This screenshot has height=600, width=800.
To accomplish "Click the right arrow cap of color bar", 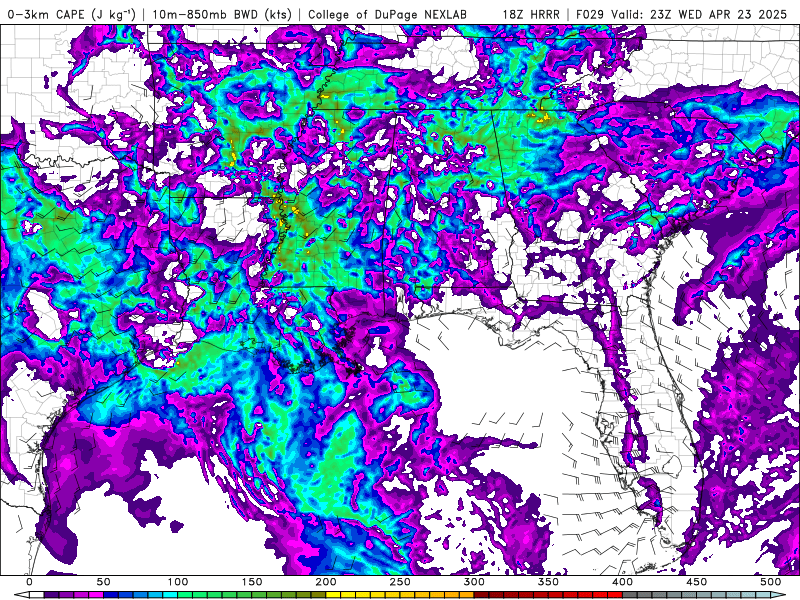I will click(x=778, y=594).
